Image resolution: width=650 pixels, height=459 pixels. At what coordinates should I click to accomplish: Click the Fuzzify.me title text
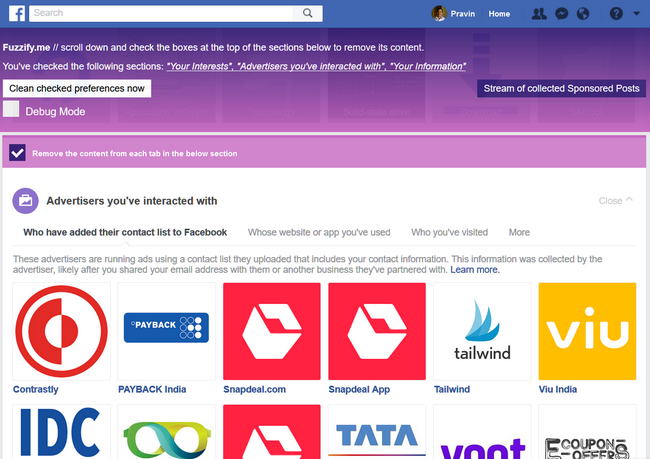point(26,47)
